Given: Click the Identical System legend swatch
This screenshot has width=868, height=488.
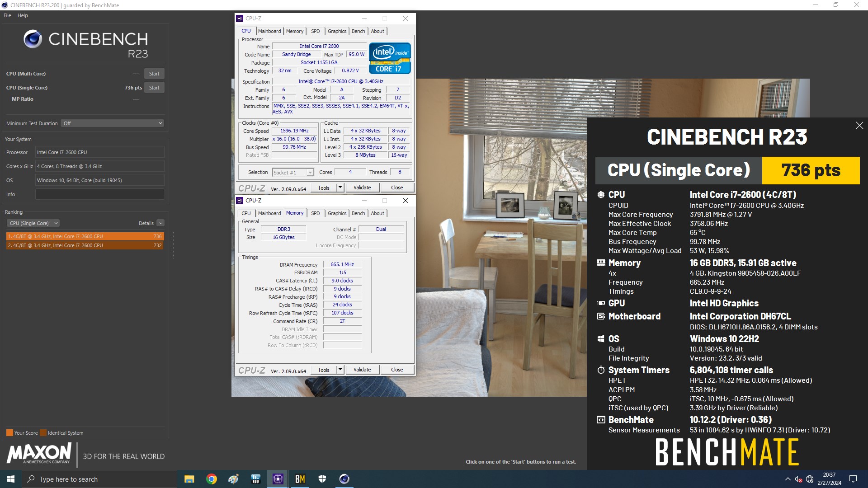Looking at the screenshot, I should point(43,433).
